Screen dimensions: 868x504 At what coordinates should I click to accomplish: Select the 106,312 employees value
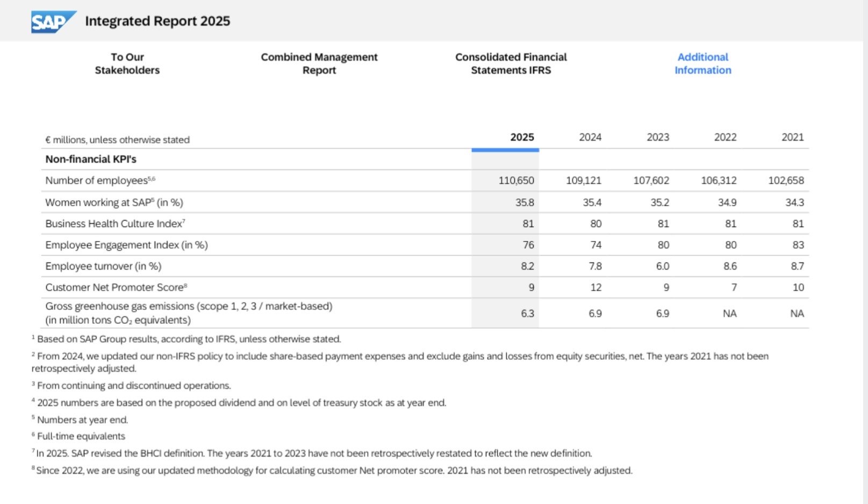point(719,181)
